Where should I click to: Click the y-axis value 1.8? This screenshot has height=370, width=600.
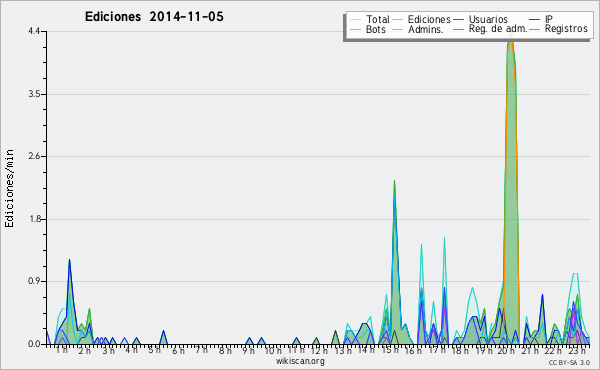click(34, 219)
